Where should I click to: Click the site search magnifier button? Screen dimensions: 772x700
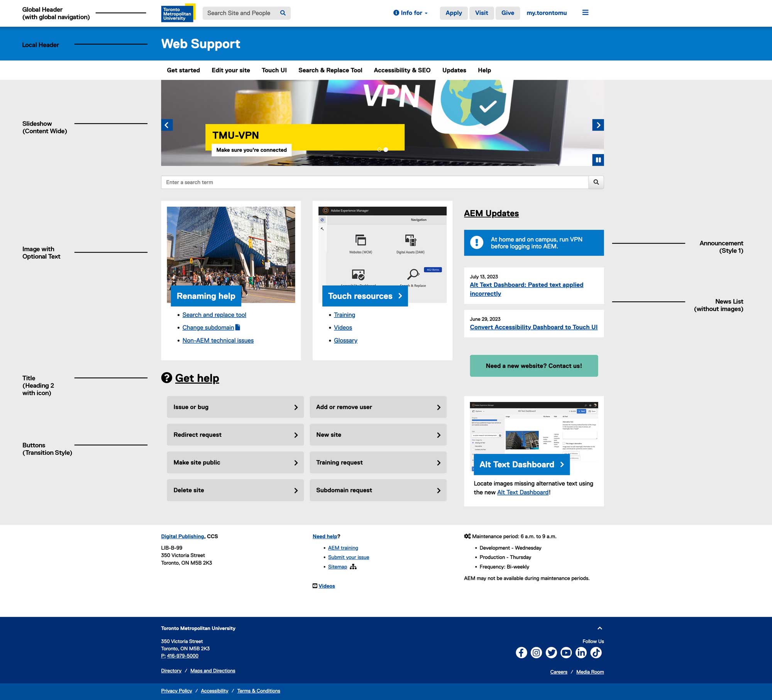pos(596,182)
